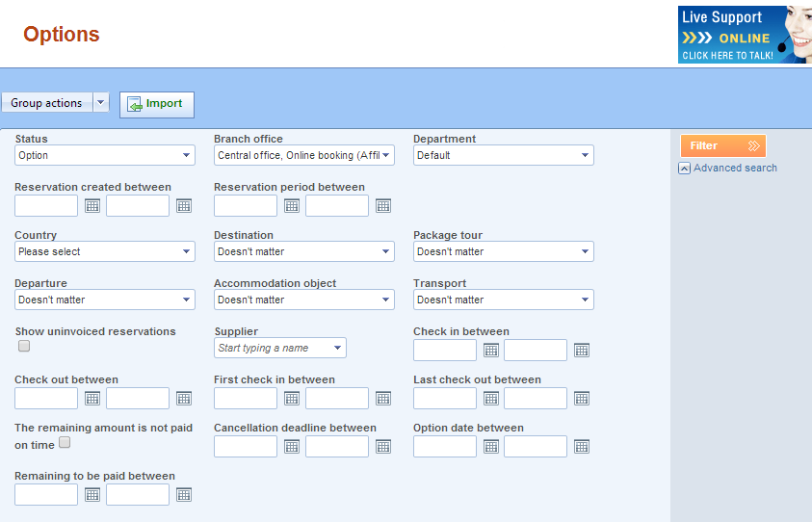Open calendar for Reservation created start date
The width and height of the screenshot is (812, 522).
tap(92, 205)
